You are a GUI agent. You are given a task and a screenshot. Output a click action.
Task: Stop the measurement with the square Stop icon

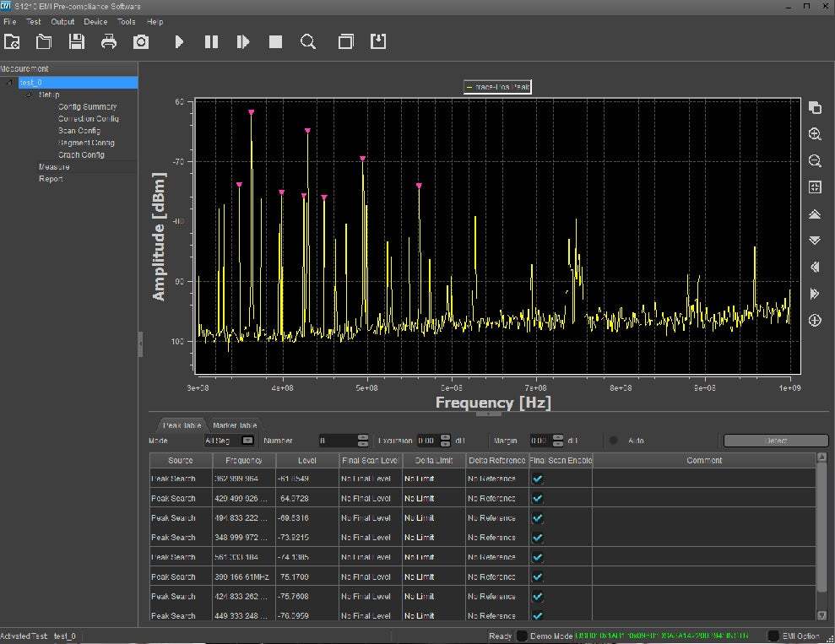275,41
